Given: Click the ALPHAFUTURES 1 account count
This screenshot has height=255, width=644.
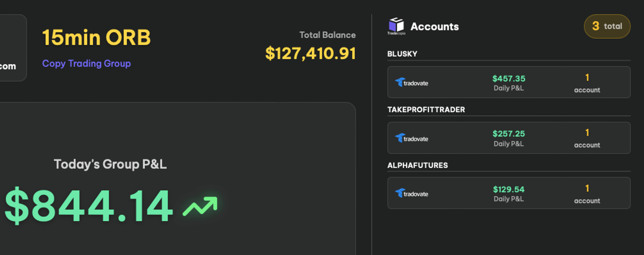Looking at the screenshot, I should pyautogui.click(x=587, y=194).
